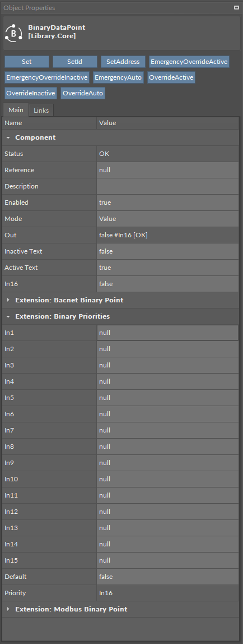
Task: Click the OverrideAuto button
Action: [83, 93]
